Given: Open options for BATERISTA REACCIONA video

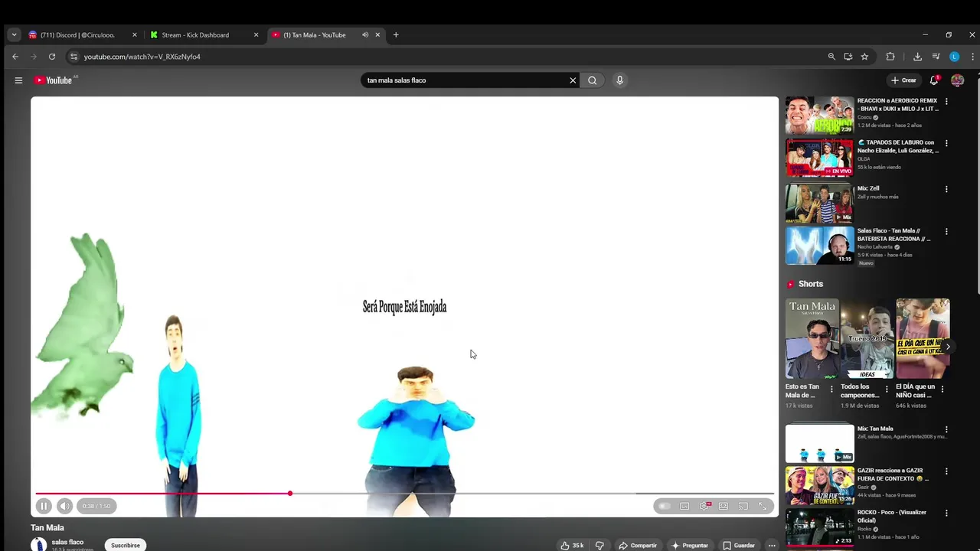Looking at the screenshot, I should tap(946, 231).
